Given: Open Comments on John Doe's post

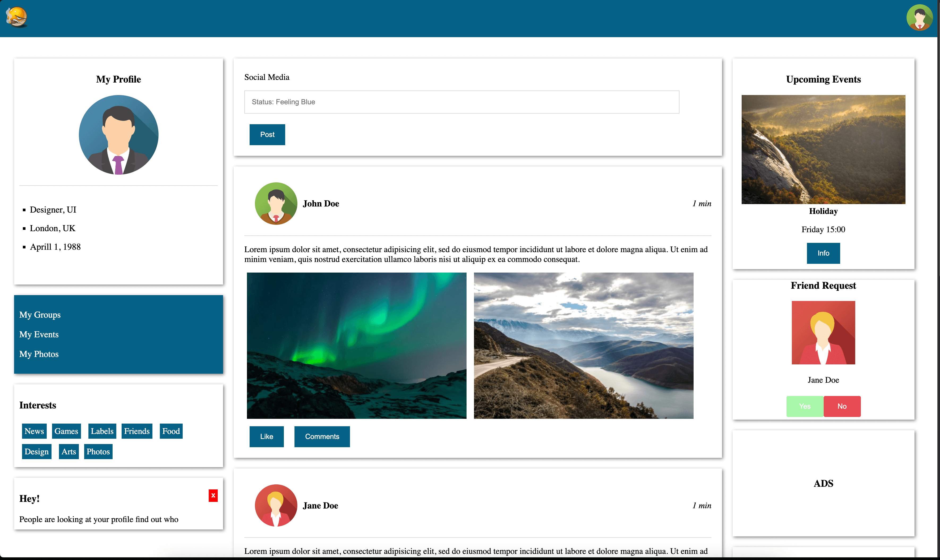Looking at the screenshot, I should (x=322, y=437).
